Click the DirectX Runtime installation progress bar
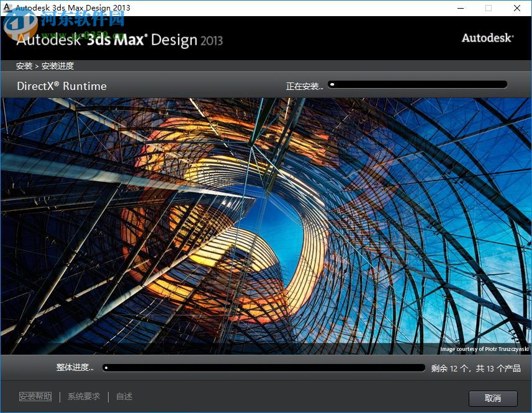This screenshot has height=413, width=532. 417,83
